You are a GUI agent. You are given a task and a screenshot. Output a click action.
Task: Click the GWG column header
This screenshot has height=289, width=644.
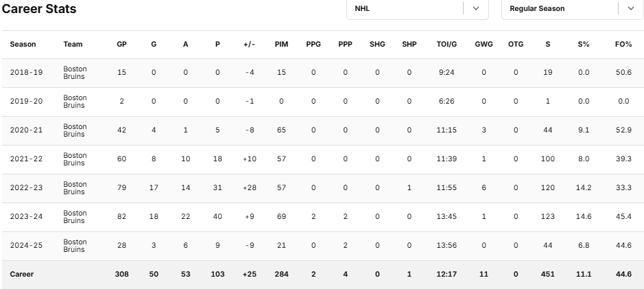click(484, 45)
